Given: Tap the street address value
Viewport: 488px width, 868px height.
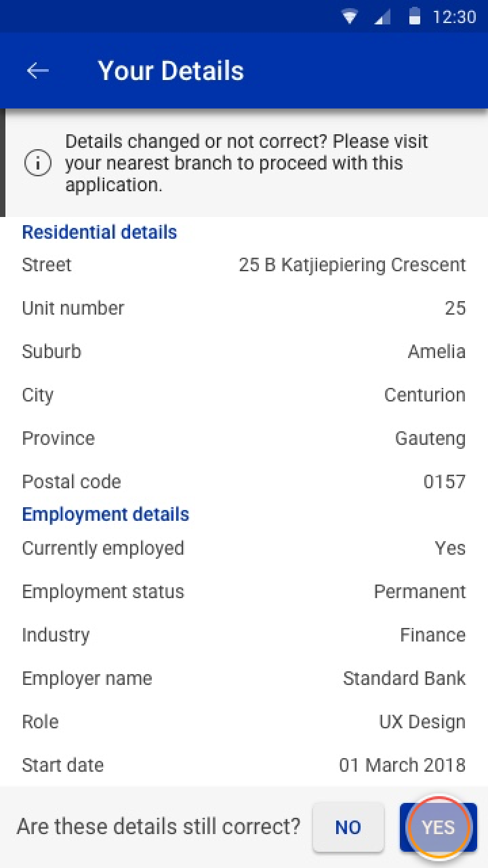Looking at the screenshot, I should [x=352, y=264].
